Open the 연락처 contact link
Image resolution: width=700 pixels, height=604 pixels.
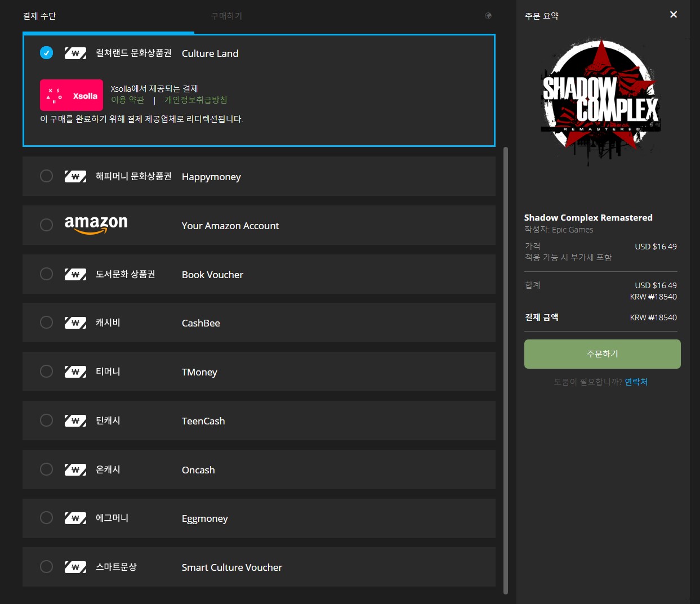coord(636,382)
